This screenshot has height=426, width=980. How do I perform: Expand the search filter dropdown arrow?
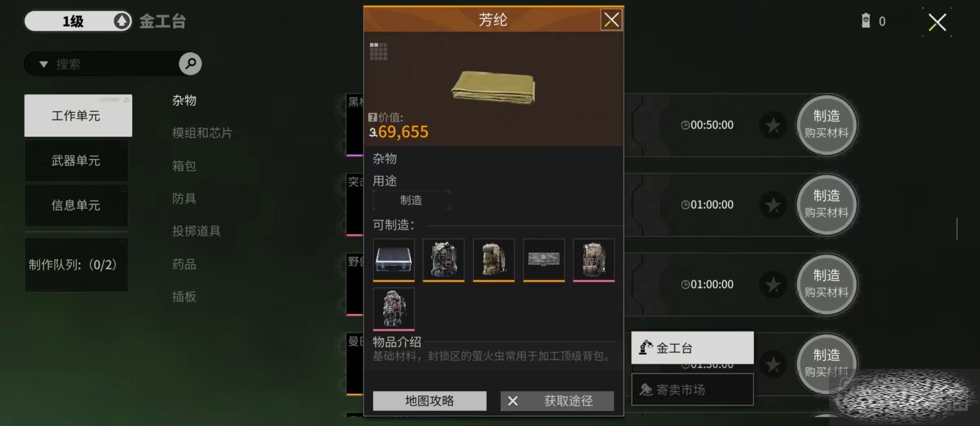click(x=44, y=64)
